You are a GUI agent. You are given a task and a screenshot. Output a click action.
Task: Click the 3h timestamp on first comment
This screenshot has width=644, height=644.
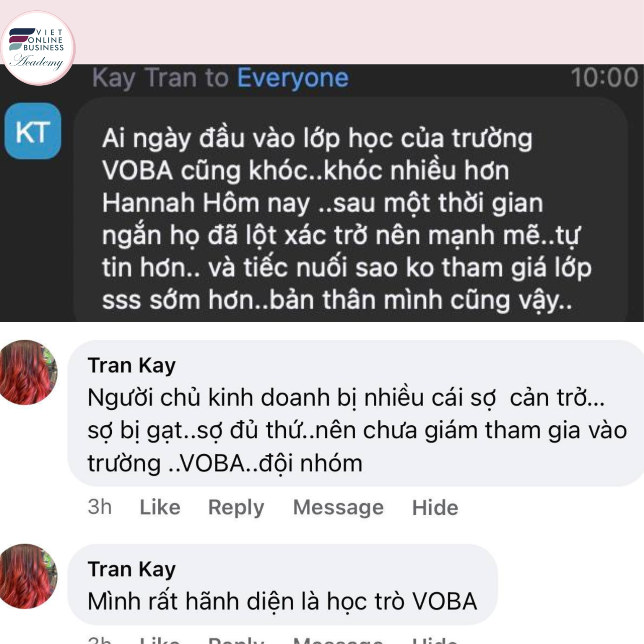[100, 507]
